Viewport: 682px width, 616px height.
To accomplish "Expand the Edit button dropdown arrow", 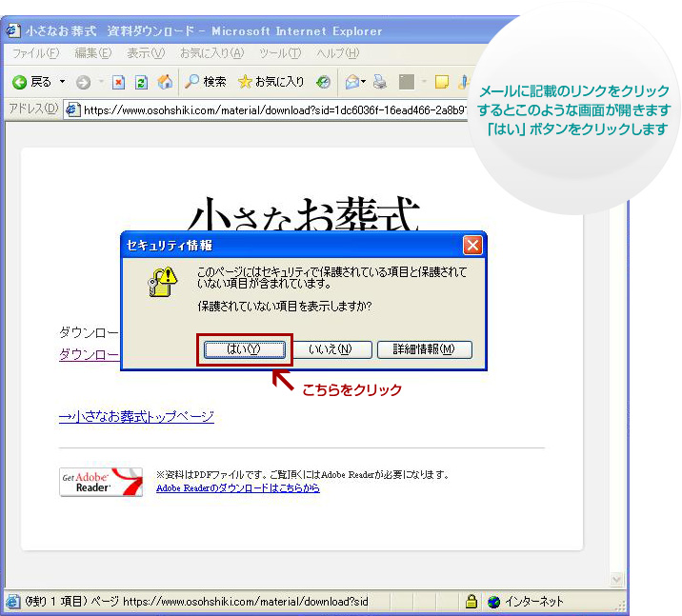I will tap(424, 82).
